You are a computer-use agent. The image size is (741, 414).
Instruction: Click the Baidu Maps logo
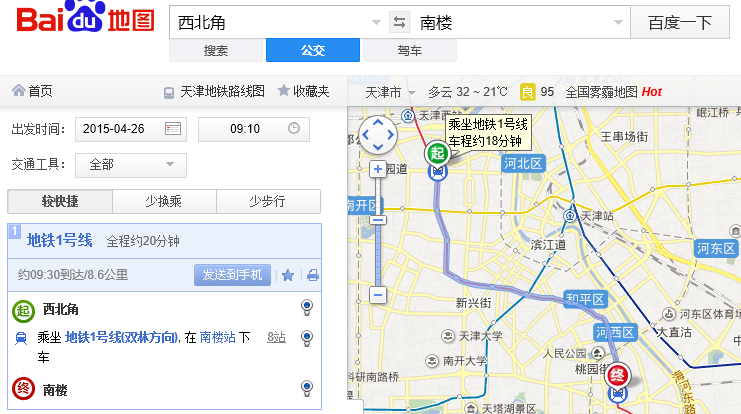[x=85, y=18]
